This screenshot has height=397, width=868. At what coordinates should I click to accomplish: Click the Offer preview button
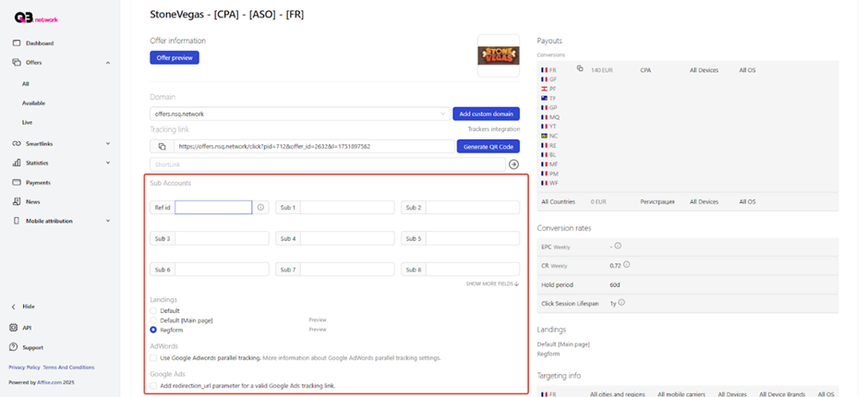tap(175, 57)
